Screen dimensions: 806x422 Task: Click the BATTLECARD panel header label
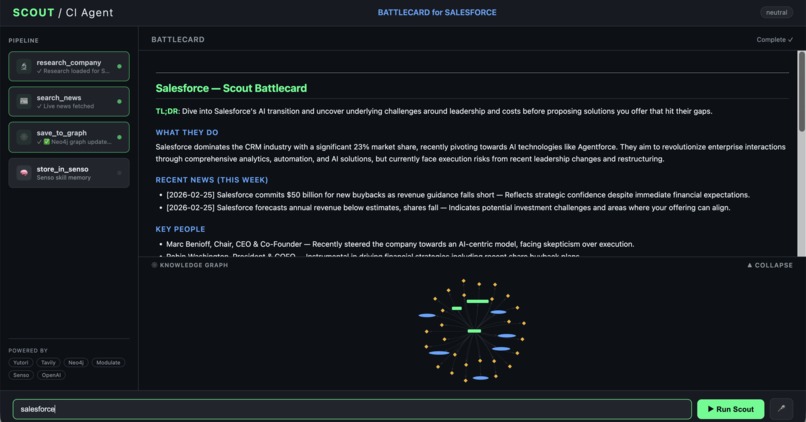point(178,40)
